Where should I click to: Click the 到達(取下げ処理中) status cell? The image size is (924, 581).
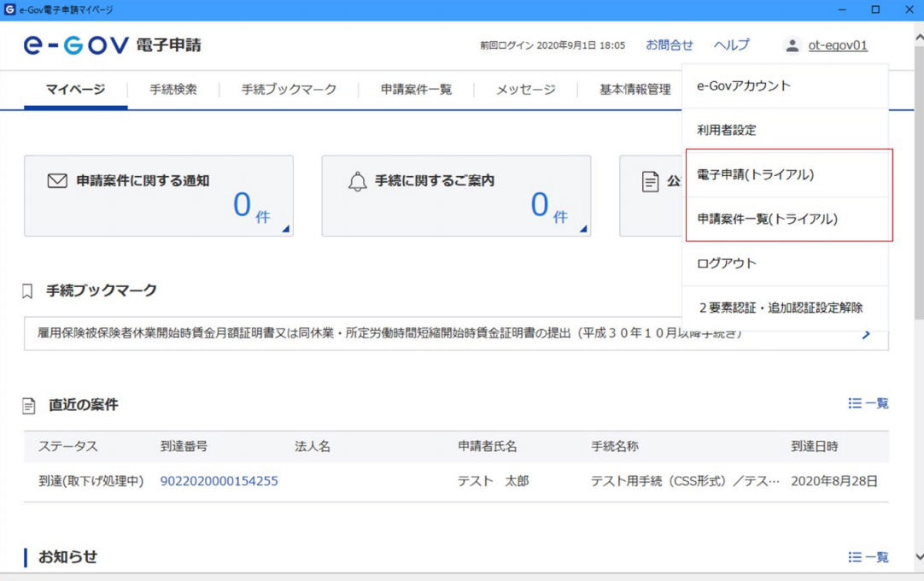point(91,481)
